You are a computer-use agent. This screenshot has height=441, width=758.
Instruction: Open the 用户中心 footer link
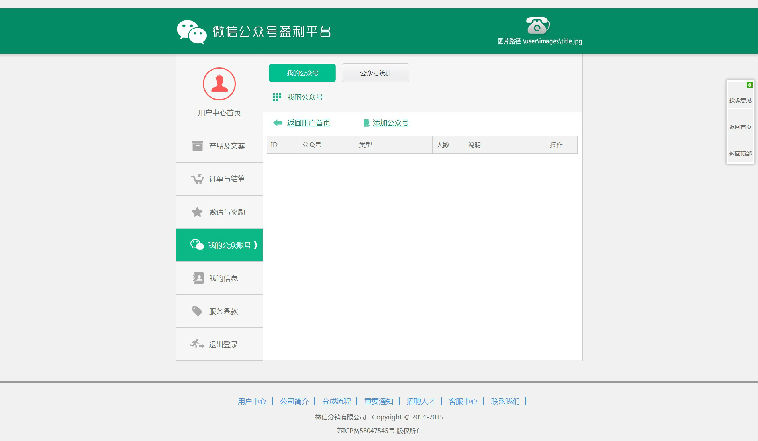tap(252, 401)
